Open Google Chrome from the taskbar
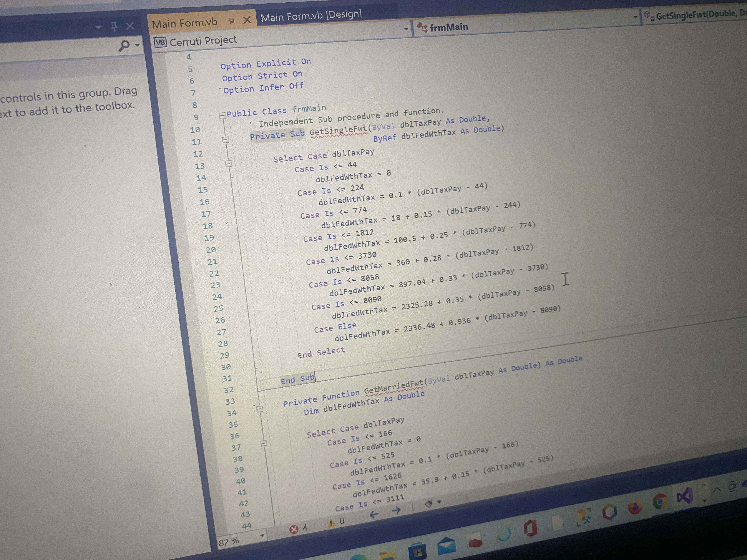 [660, 502]
